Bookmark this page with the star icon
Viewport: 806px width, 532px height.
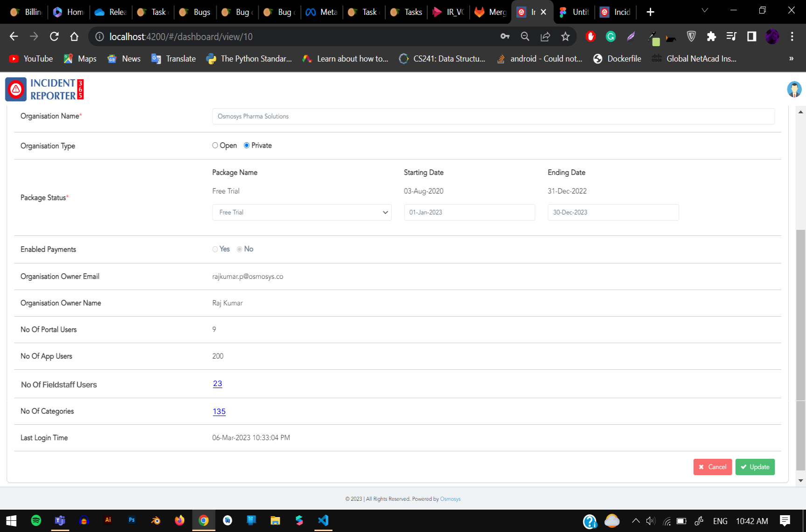coord(565,37)
